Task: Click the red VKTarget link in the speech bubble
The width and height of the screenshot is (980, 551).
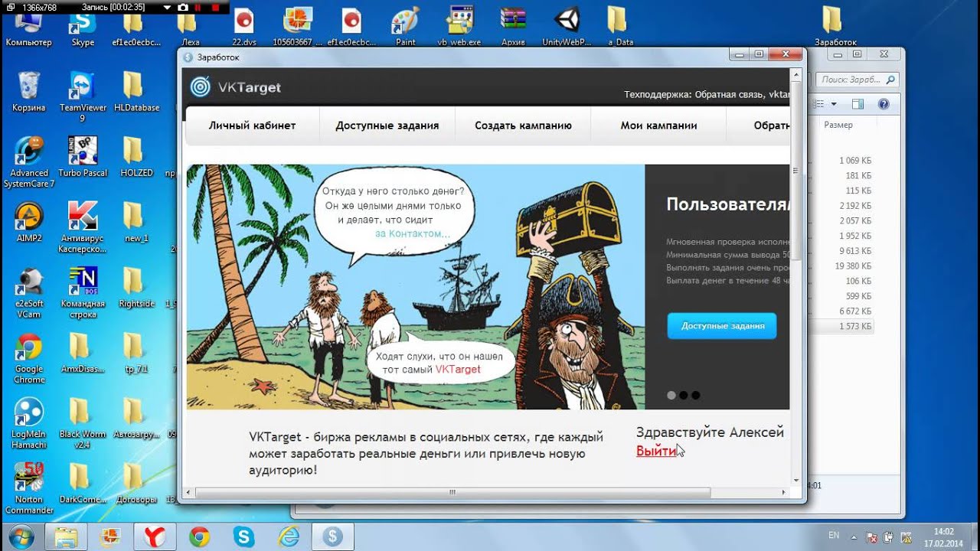Action: 458,369
